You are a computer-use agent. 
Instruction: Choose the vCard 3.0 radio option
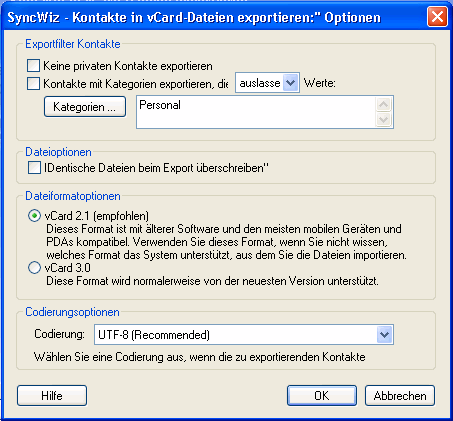34,268
